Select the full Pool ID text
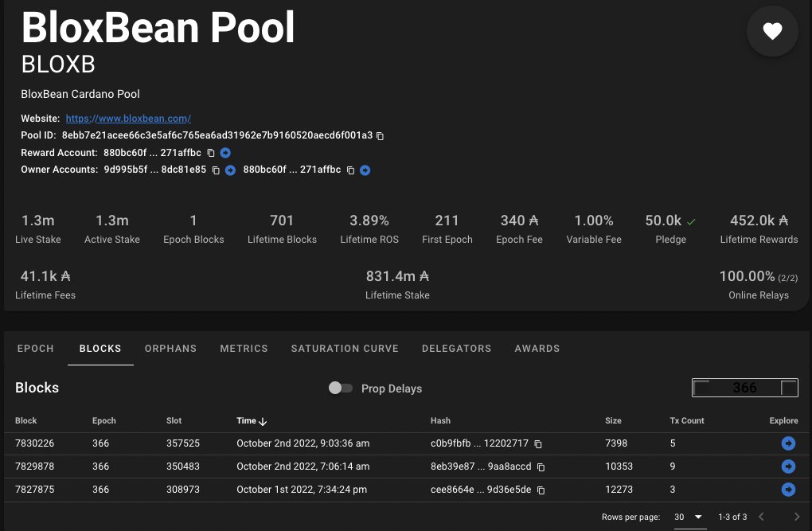This screenshot has width=812, height=531. [217, 135]
